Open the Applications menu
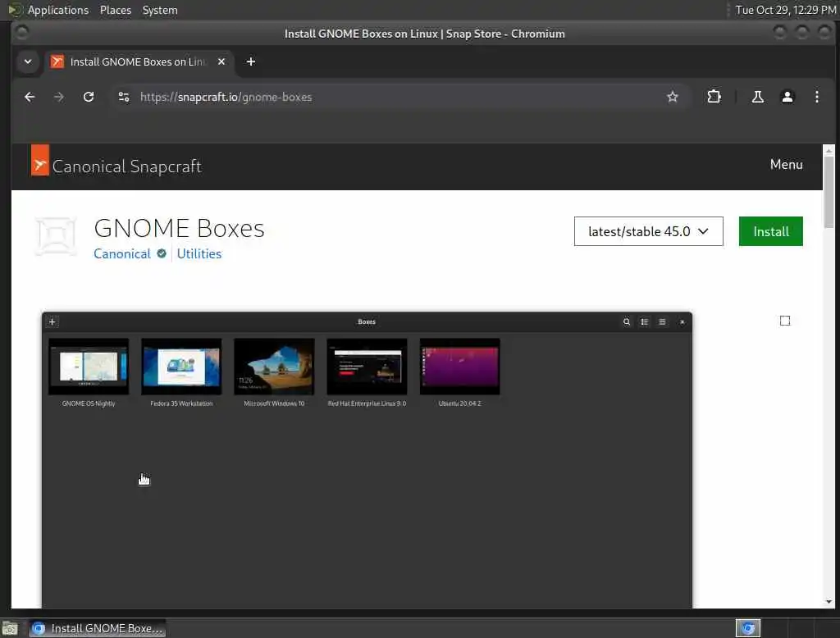This screenshot has width=840, height=638. click(x=58, y=10)
